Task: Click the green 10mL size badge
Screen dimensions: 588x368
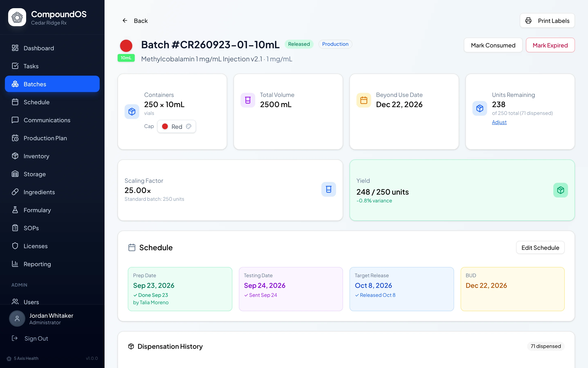Action: pyautogui.click(x=126, y=58)
